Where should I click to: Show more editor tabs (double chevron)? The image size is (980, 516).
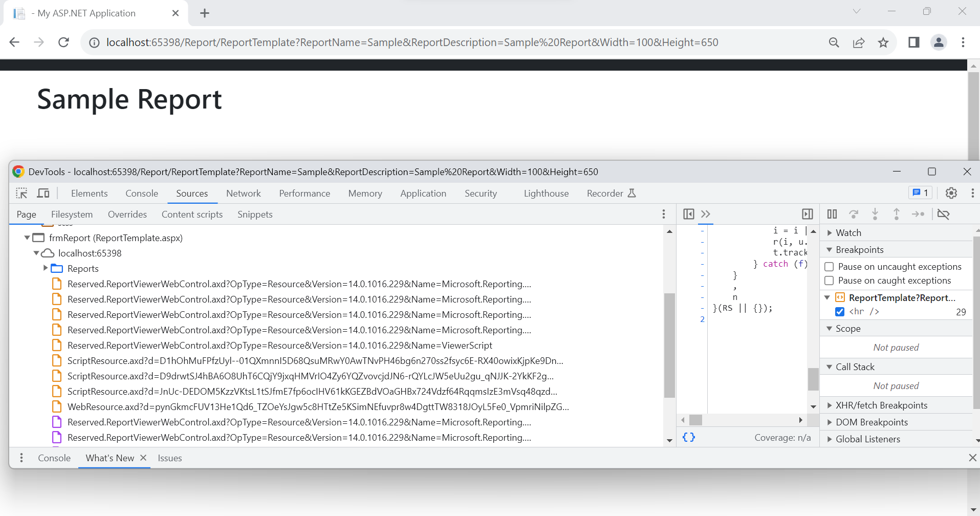click(x=706, y=214)
